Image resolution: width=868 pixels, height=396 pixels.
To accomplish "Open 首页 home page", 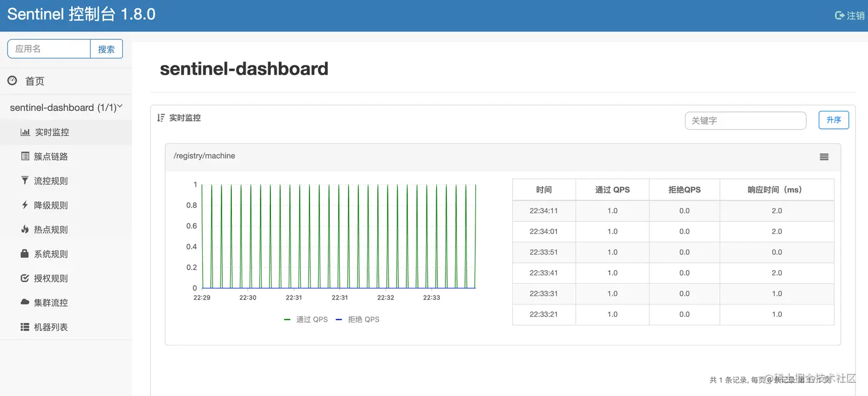I will point(66,81).
